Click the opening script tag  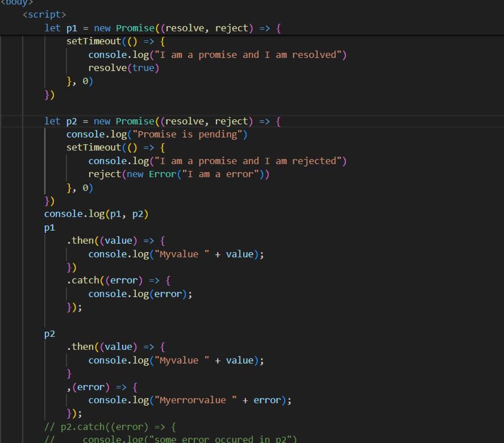coord(44,14)
